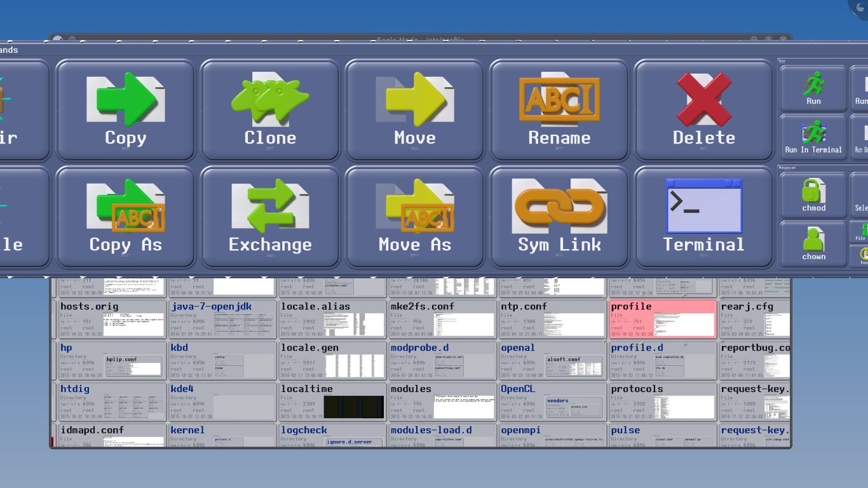Open the htdig directory
The height and width of the screenshot is (488, 868).
pos(112,402)
